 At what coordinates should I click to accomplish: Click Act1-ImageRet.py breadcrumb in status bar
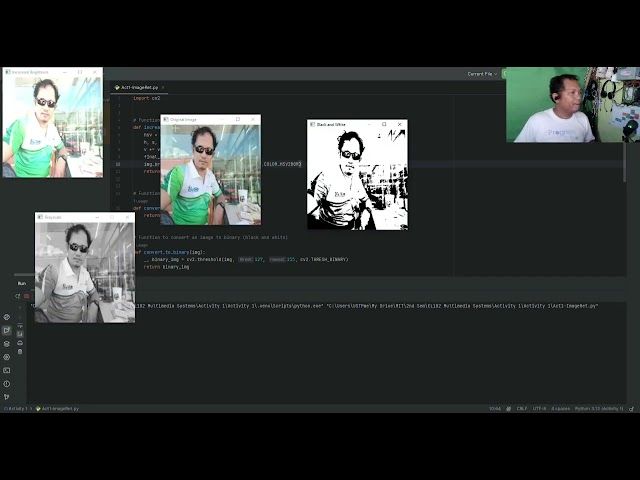click(x=58, y=409)
